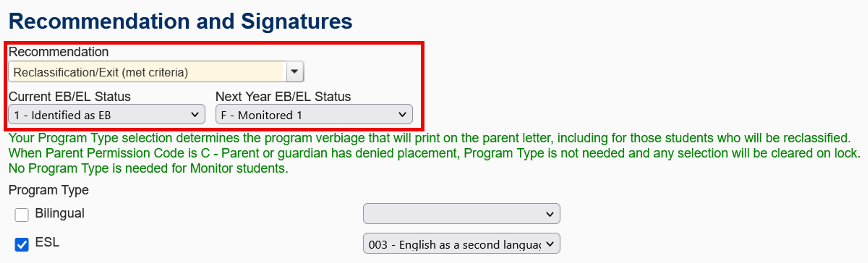Viewport: 868px width, 263px height.
Task: Click the 'Reclassification/Exit (met criteria)' field
Action: click(148, 72)
